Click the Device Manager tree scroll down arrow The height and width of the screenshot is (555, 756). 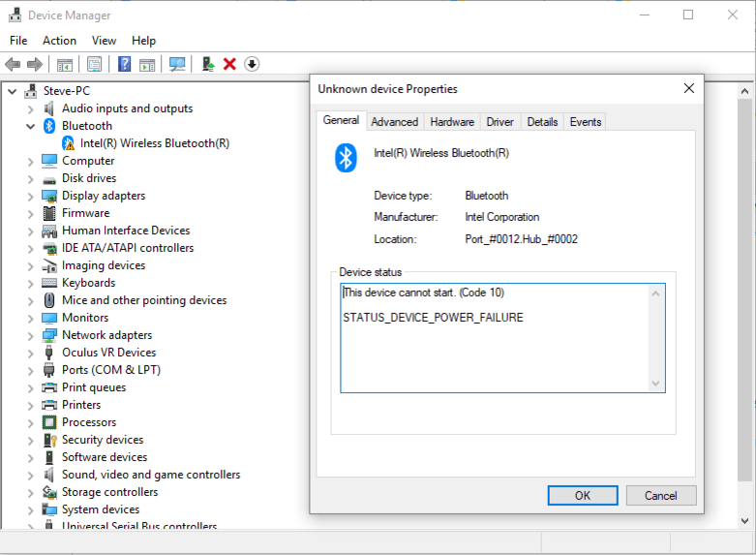[x=745, y=521]
